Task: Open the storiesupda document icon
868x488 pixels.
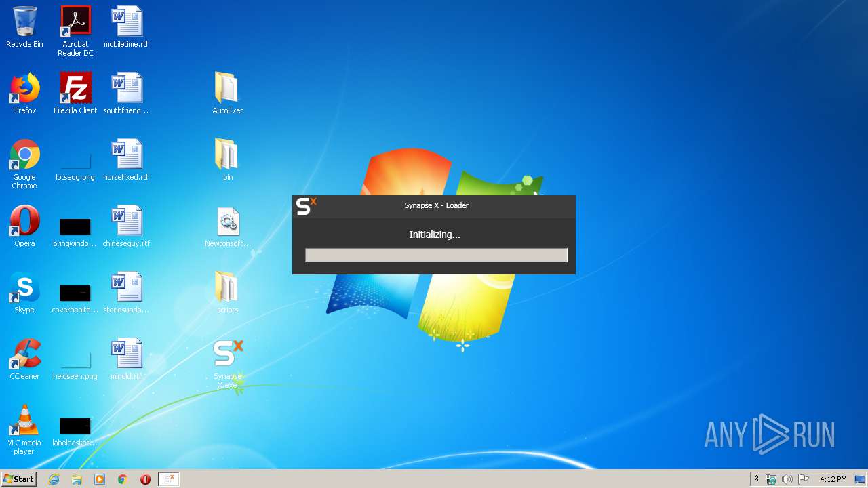Action: point(126,293)
